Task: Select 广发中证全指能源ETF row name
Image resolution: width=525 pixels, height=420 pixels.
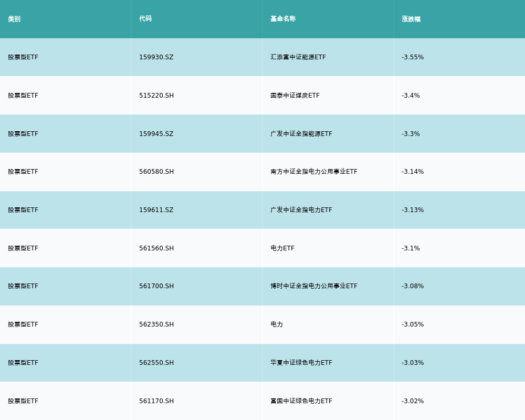Action: (301, 134)
